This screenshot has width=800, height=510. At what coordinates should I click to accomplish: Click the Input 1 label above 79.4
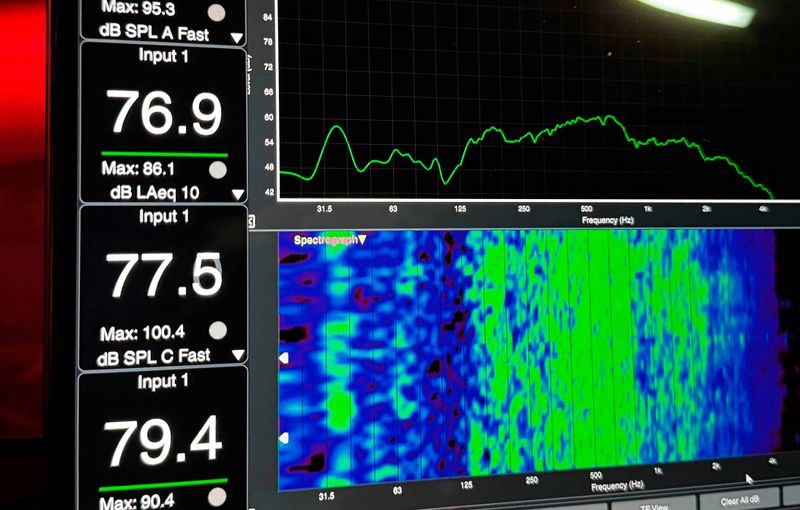coord(163,381)
